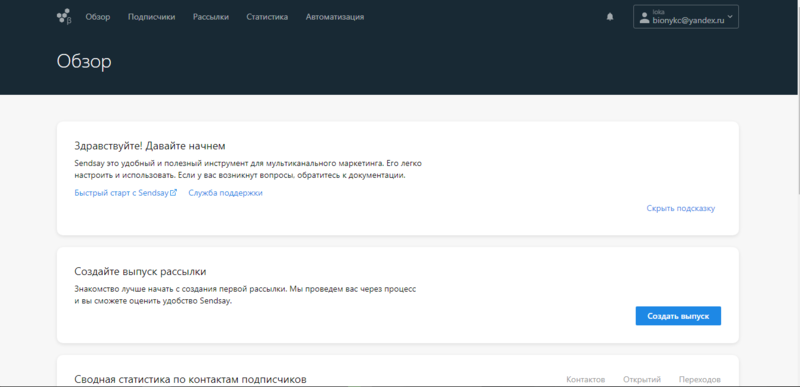The image size is (800, 387).
Task: Click the user avatar icon
Action: point(645,17)
